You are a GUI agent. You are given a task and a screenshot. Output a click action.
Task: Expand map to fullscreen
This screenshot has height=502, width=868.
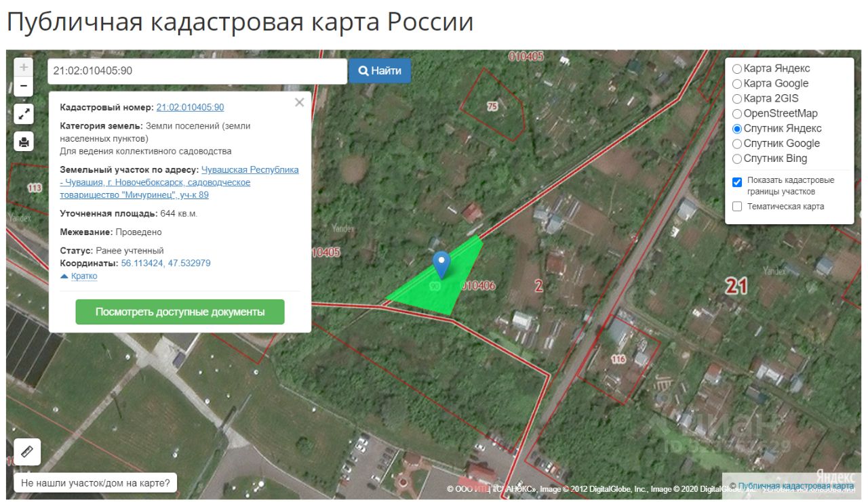click(x=24, y=114)
